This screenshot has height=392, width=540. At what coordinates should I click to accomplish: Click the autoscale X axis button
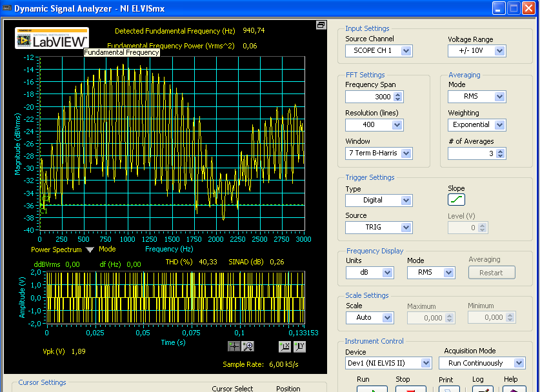click(285, 346)
